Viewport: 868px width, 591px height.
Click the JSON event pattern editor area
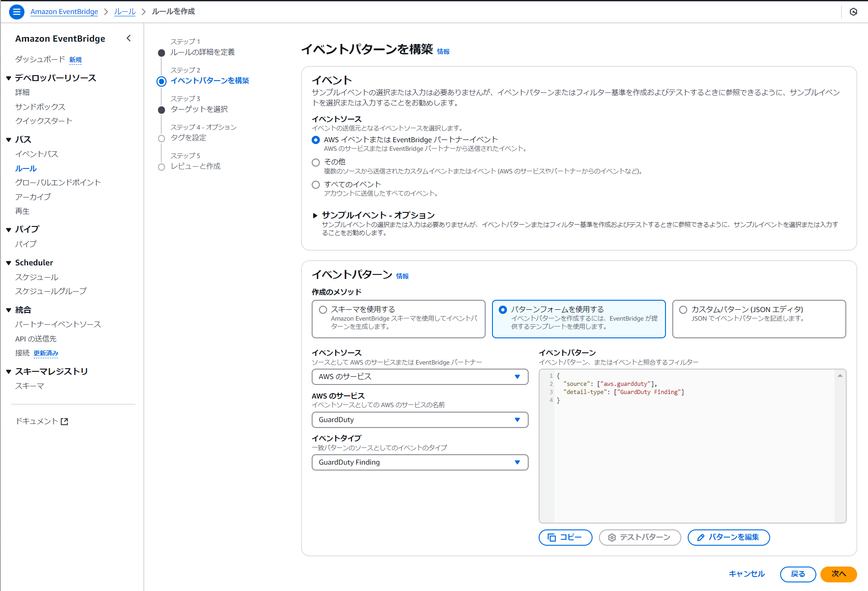(692, 446)
